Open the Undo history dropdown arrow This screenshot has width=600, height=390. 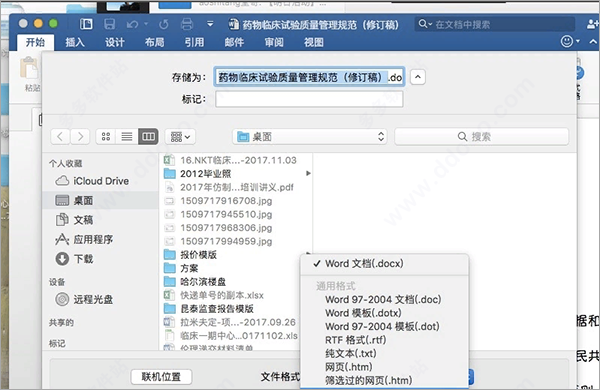tap(146, 24)
